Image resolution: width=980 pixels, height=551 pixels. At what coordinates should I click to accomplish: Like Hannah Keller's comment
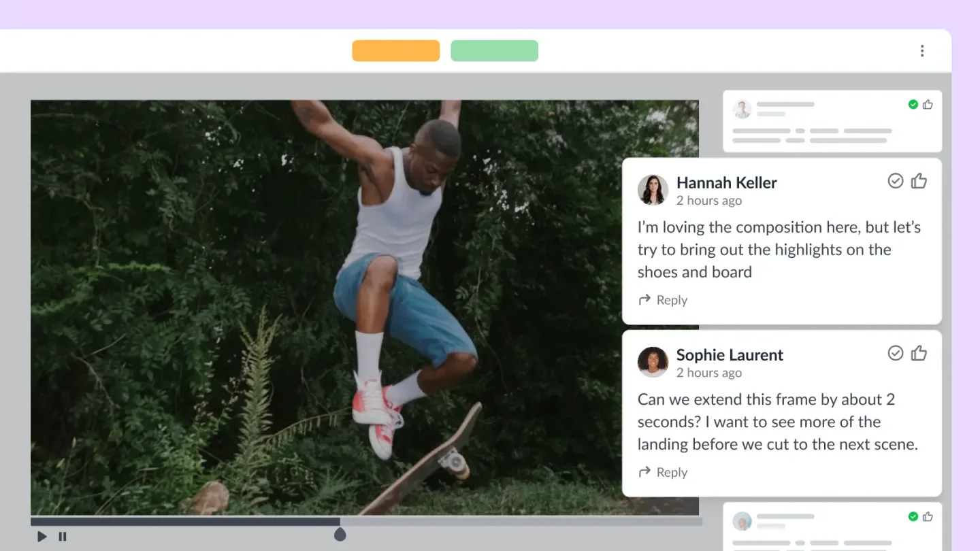(919, 180)
